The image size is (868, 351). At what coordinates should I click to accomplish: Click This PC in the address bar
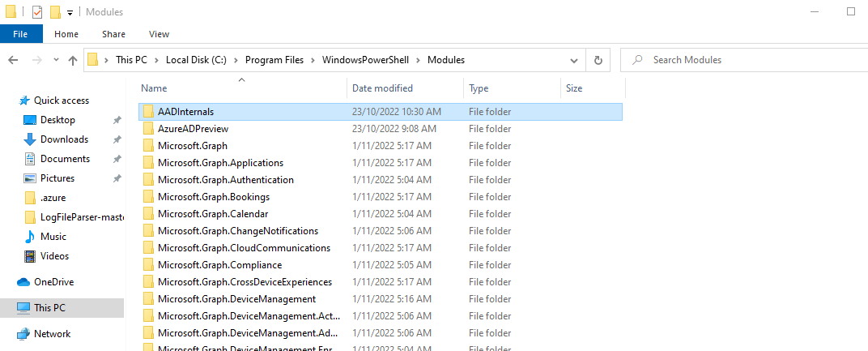[x=131, y=60]
